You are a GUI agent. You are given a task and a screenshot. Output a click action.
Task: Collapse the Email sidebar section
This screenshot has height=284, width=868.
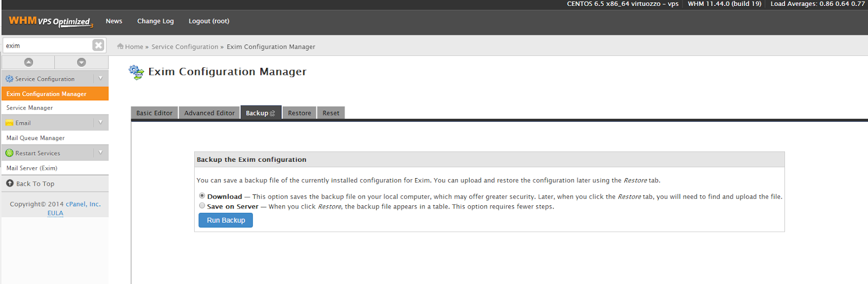click(x=100, y=123)
